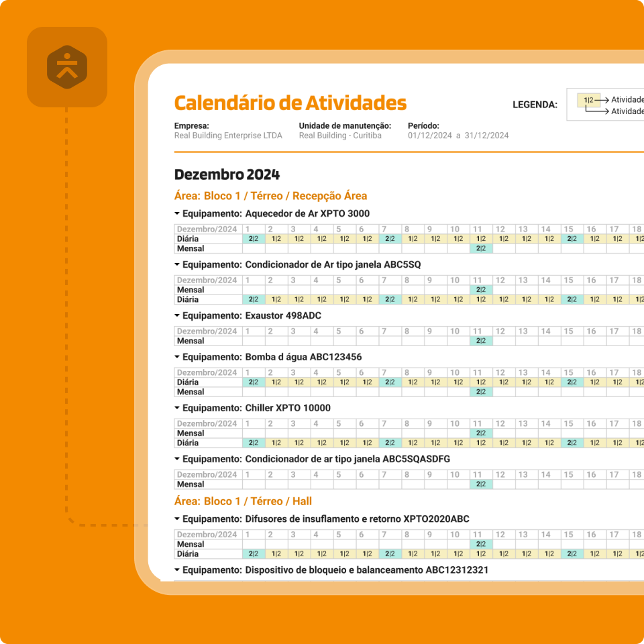Click the green Diária cell on day 1 for Aquecedor de Ar
Screen dimensions: 644x644
[x=253, y=238]
